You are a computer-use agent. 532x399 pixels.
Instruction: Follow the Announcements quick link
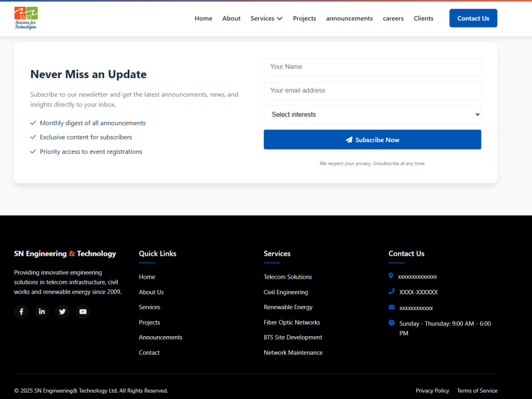161,337
